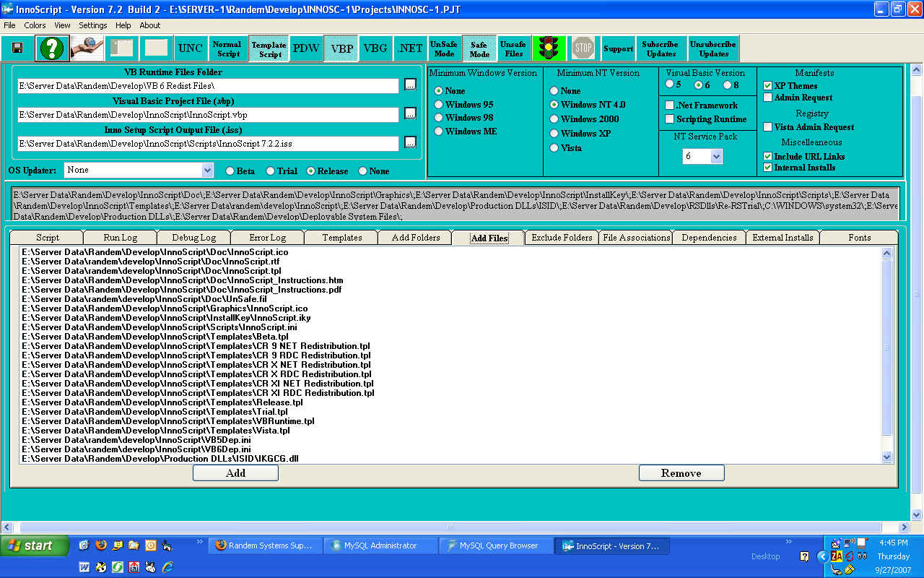Viewport: 924px width, 578px height.
Task: Choose Visual Basic Version 8
Action: click(x=727, y=85)
